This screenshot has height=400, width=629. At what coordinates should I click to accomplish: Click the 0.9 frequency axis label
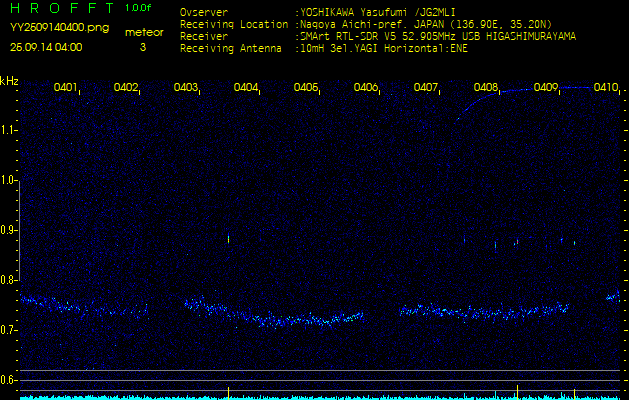click(9, 230)
